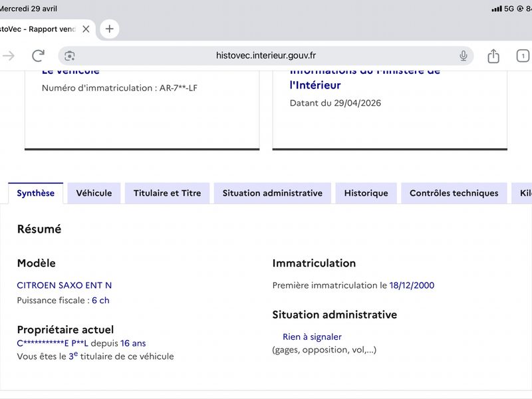
Task: Select the Synthèse tab
Action: [36, 193]
